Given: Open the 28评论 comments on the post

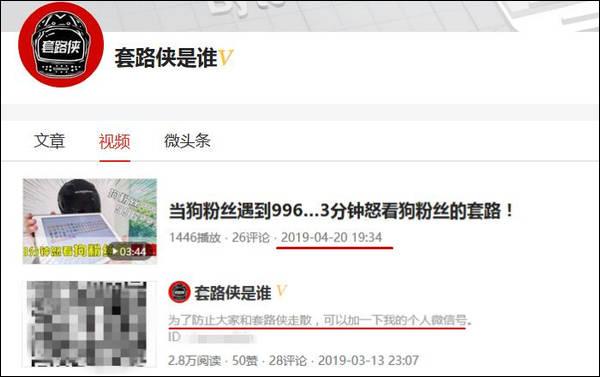Looking at the screenshot, I should (288, 361).
